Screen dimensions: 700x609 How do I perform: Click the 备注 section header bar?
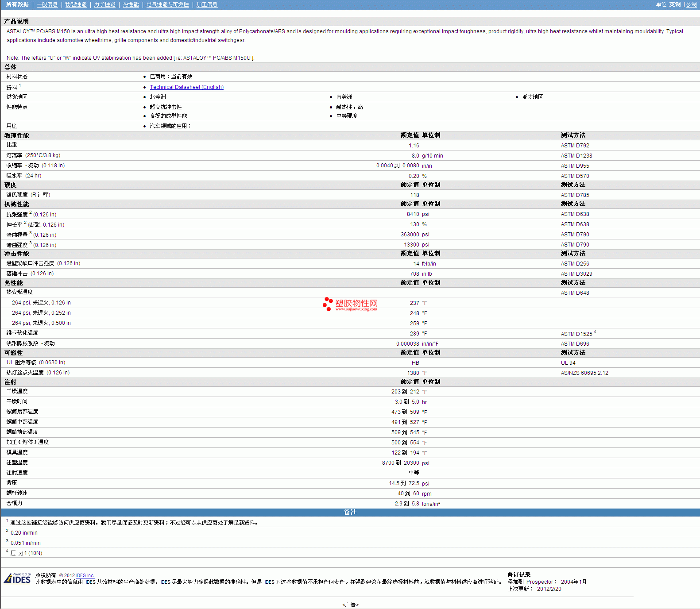(350, 512)
